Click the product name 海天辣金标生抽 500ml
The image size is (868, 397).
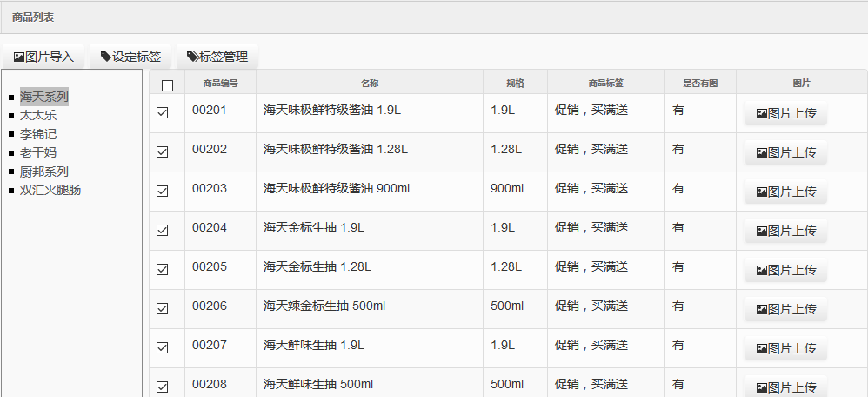[324, 306]
